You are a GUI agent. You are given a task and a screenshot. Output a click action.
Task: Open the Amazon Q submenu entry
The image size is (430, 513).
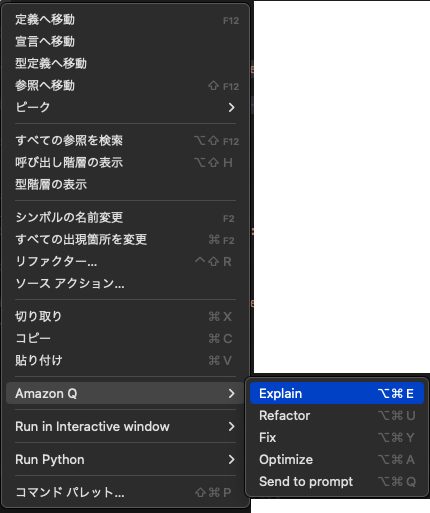(125, 394)
